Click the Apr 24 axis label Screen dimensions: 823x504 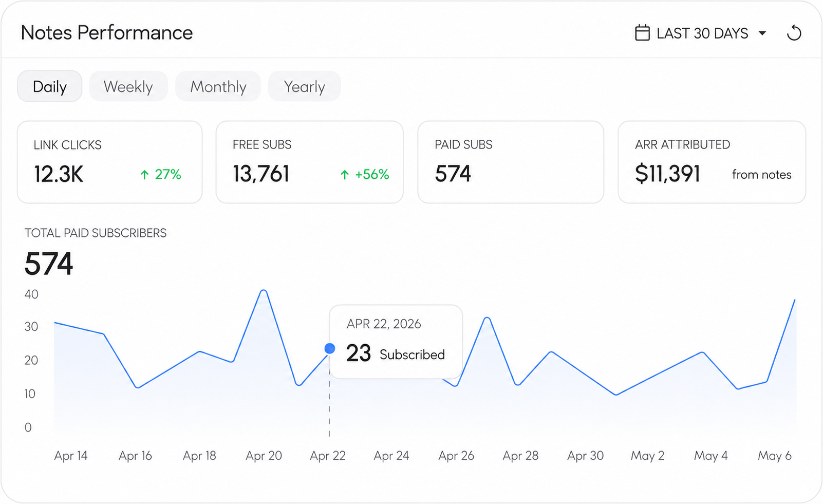pos(391,456)
